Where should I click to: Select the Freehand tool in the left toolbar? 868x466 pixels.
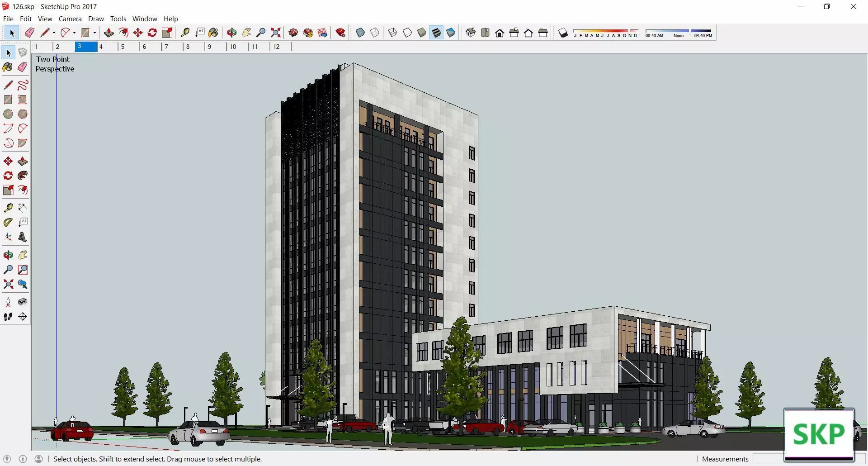23,85
